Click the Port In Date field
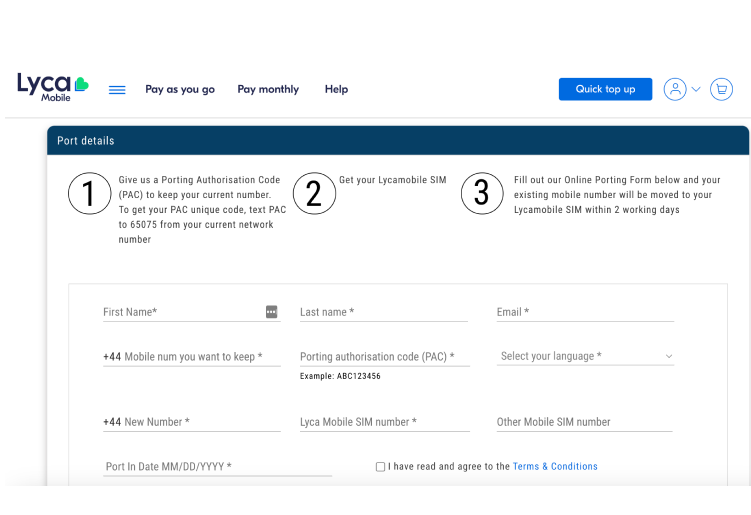This screenshot has width=751, height=515. [217, 467]
